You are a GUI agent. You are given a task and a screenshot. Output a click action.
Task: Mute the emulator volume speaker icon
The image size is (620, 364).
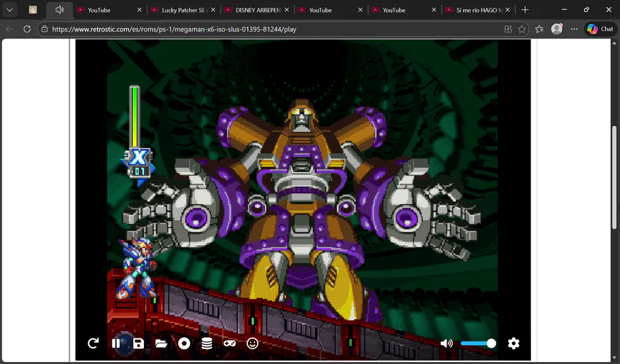446,343
